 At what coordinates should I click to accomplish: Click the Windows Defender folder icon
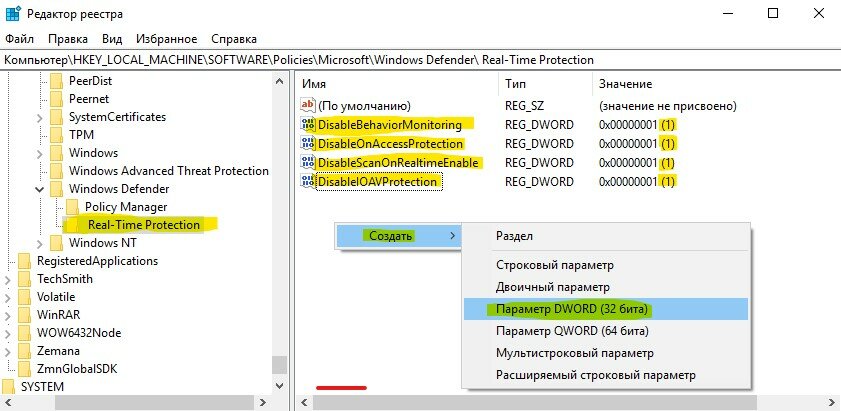[x=56, y=189]
